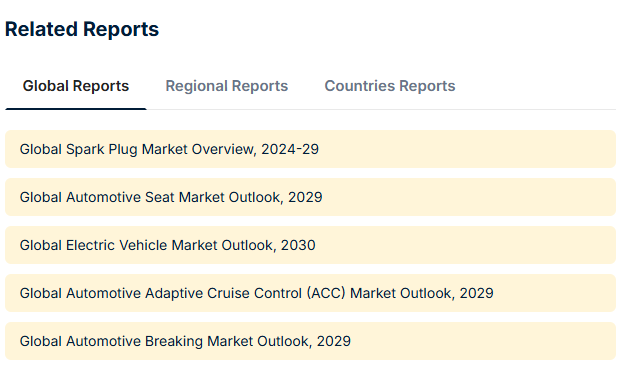622x367 pixels.
Task: View reports grouped by region
Action: coord(227,86)
